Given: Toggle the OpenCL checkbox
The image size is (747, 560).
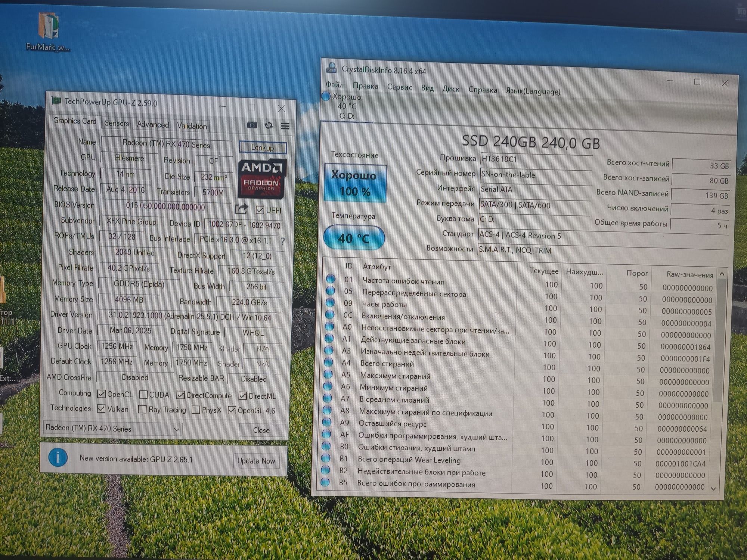Looking at the screenshot, I should tap(101, 394).
